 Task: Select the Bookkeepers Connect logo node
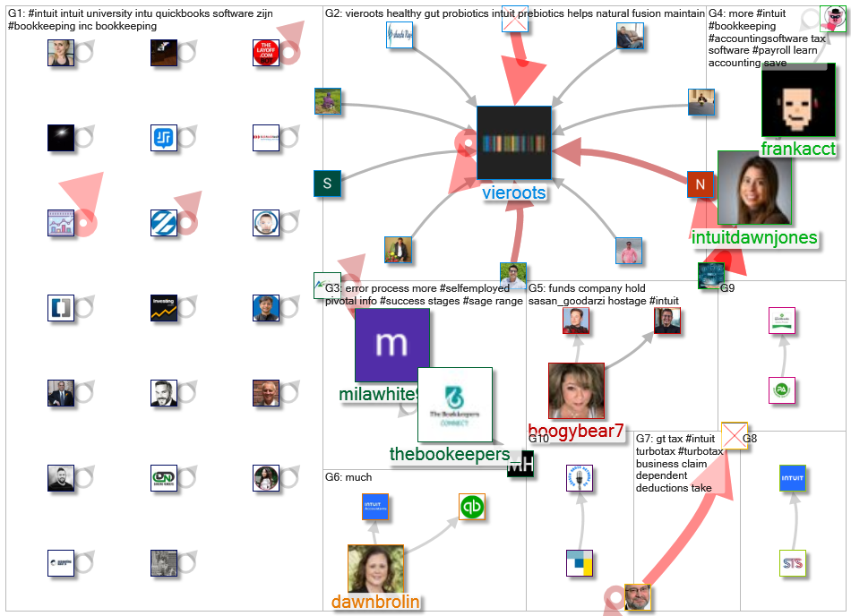(x=455, y=405)
